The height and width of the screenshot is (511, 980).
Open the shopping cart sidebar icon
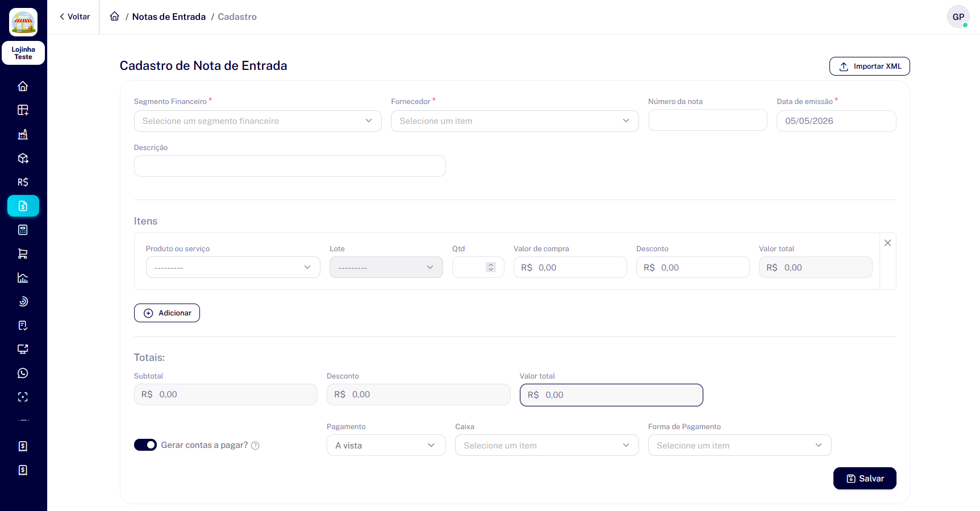(23, 254)
